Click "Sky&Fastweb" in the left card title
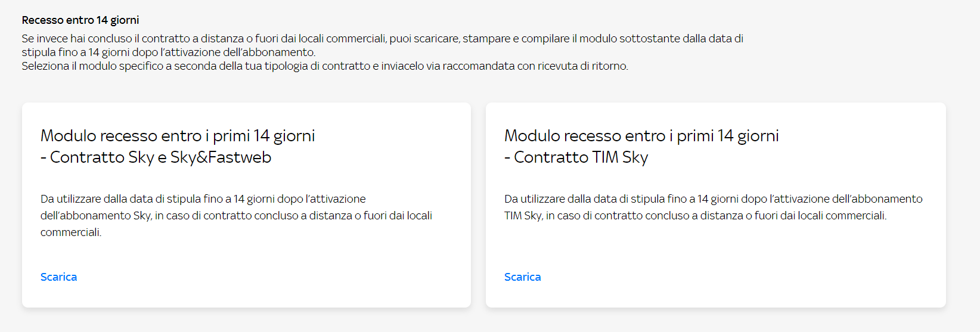Viewport: 980px width, 332px height. pyautogui.click(x=221, y=157)
